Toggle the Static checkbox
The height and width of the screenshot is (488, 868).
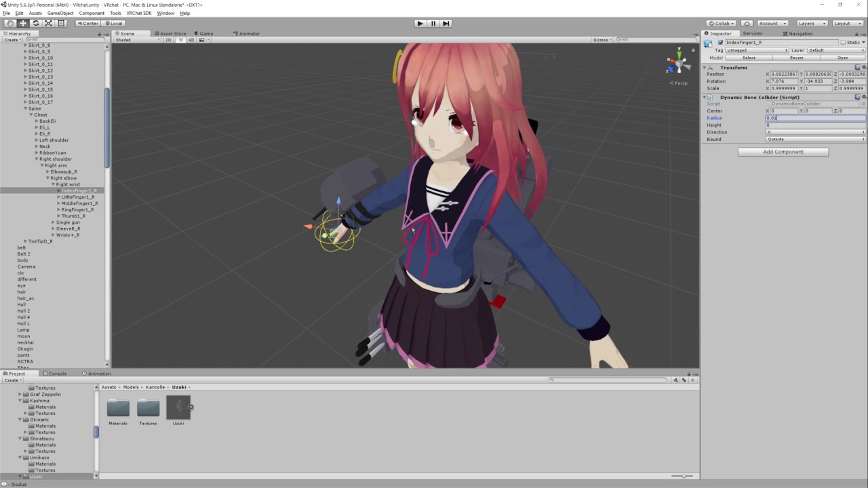click(843, 43)
